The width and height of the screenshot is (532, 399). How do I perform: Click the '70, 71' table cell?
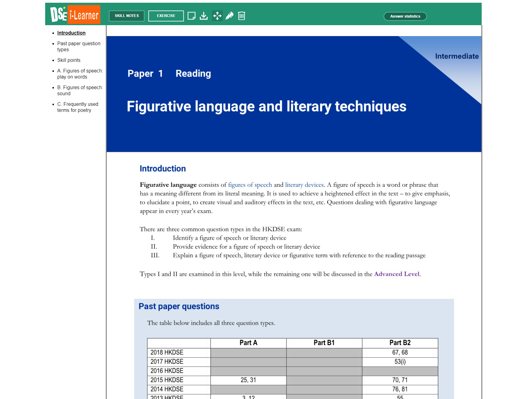[x=400, y=380]
